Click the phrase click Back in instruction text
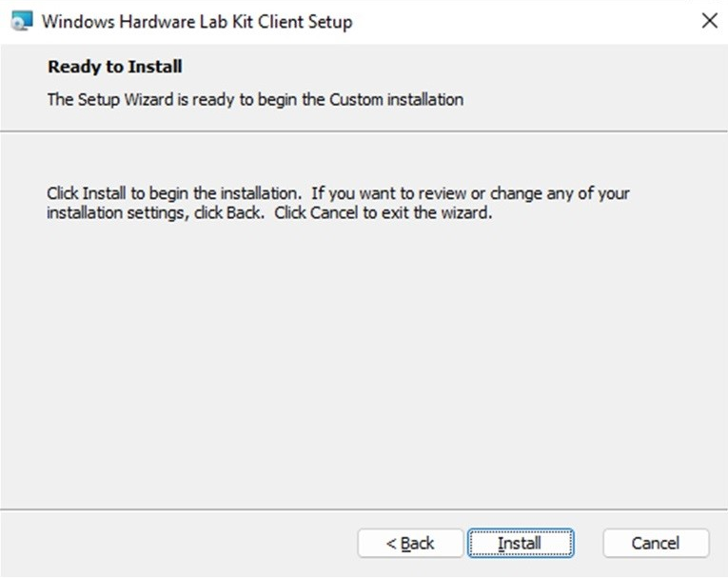 228,212
